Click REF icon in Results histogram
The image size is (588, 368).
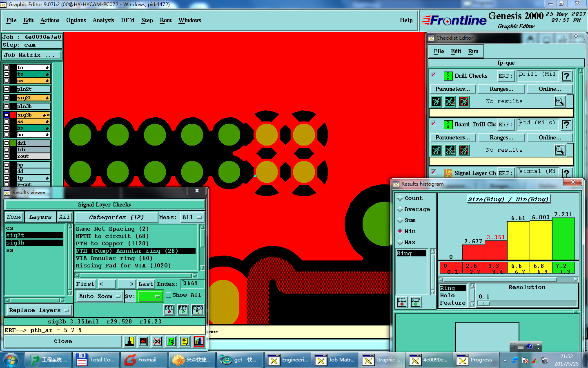(416, 302)
